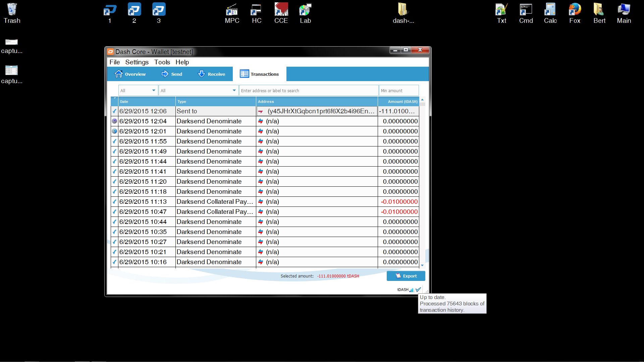644x362 pixels.
Task: Click the status icon of 12:04 transaction
Action: point(114,121)
